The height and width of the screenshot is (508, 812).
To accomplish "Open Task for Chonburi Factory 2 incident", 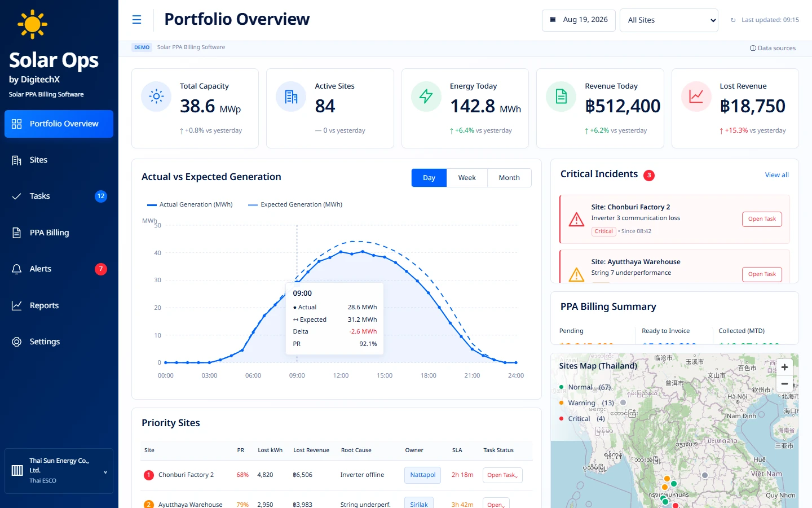I will [762, 219].
